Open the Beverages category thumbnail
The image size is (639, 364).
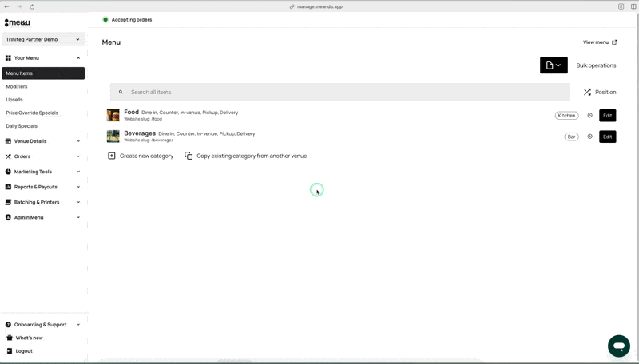tap(113, 136)
